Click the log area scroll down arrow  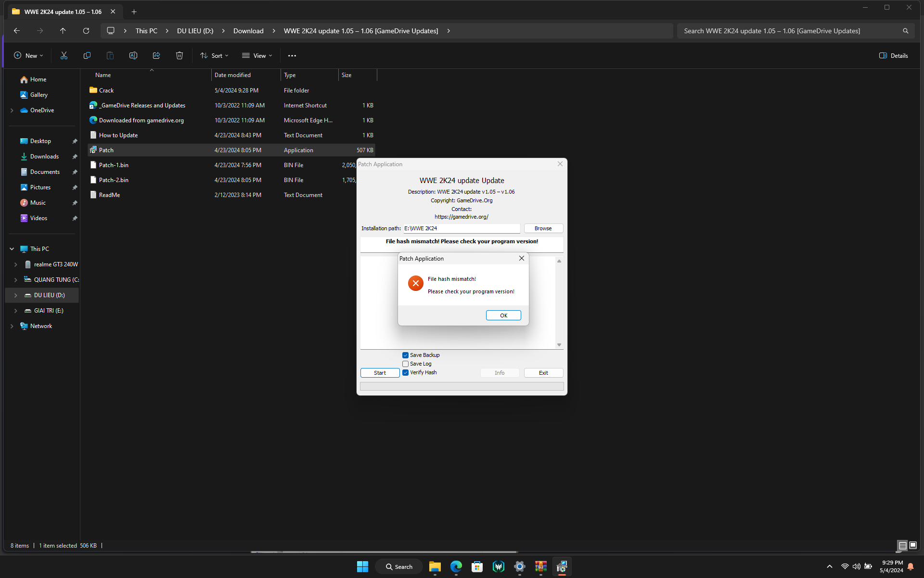(x=559, y=345)
